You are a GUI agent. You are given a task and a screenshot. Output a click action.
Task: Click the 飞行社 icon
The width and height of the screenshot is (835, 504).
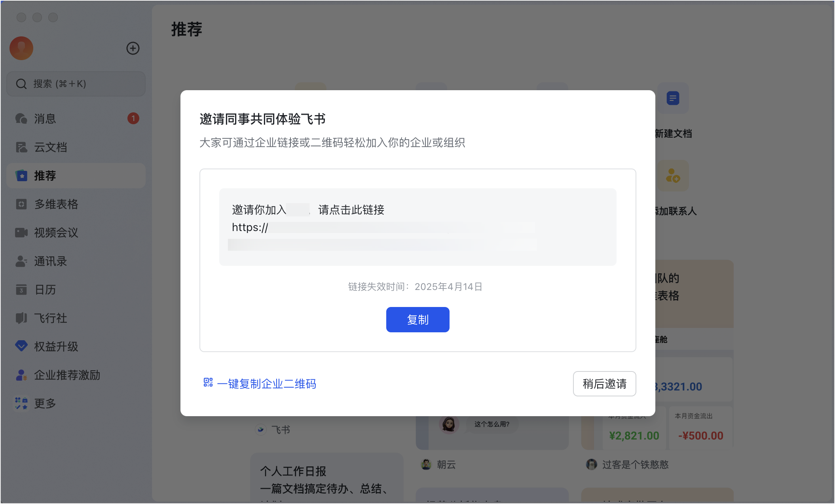[21, 318]
